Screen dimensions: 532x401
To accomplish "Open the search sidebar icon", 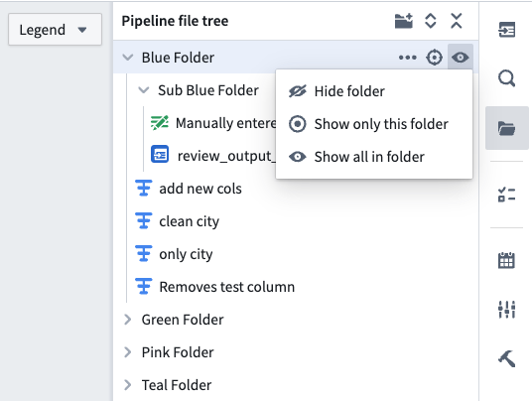I will 507,78.
